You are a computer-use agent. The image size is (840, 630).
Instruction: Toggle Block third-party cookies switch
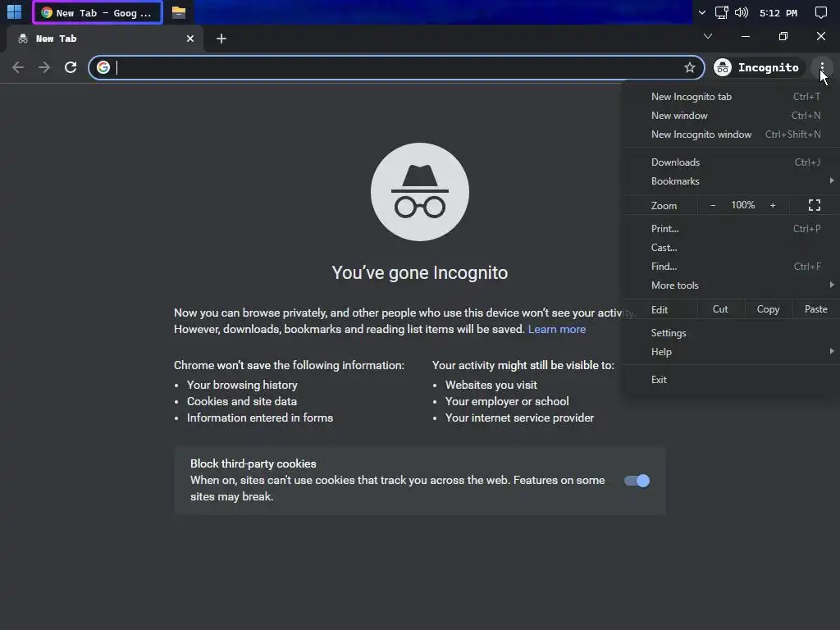pyautogui.click(x=637, y=481)
